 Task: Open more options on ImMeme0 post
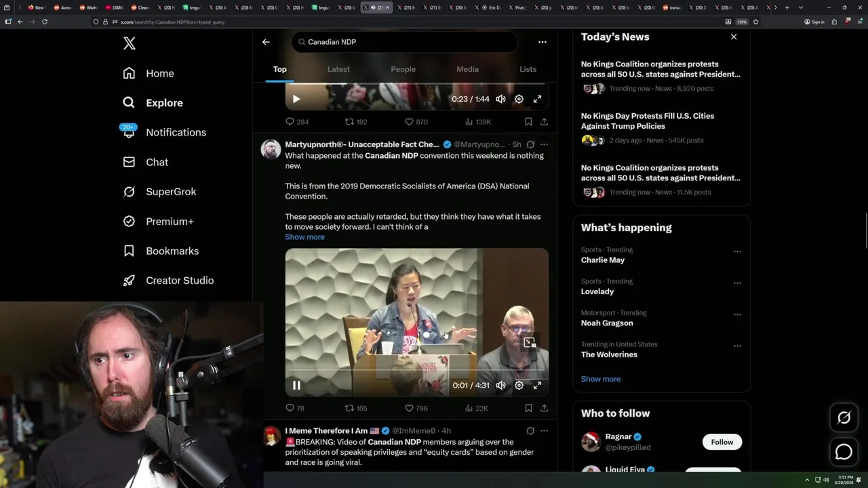[544, 430]
